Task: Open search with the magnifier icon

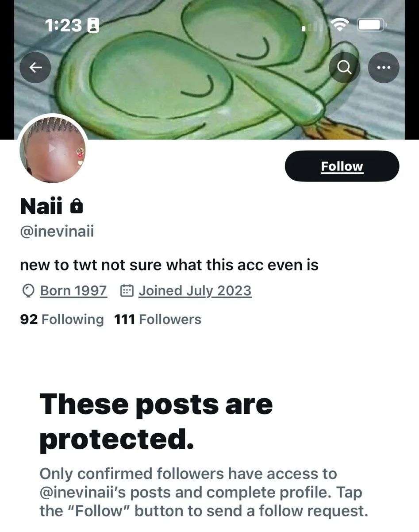Action: (x=345, y=68)
